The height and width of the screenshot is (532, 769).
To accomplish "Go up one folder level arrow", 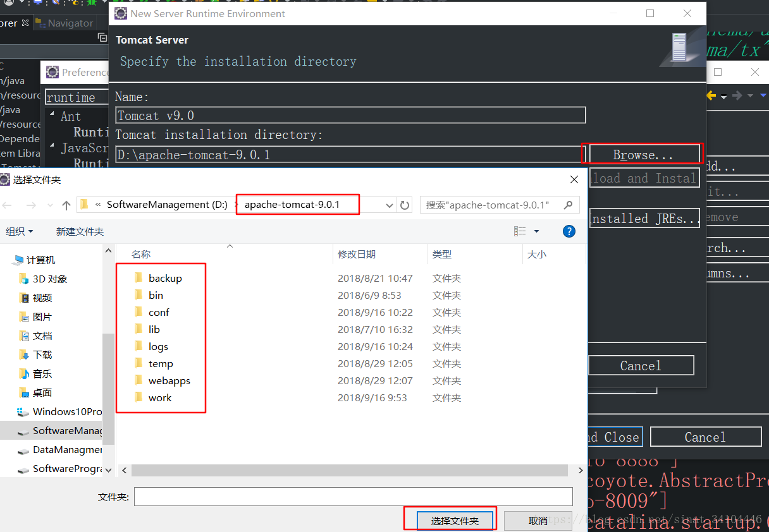I will [66, 205].
